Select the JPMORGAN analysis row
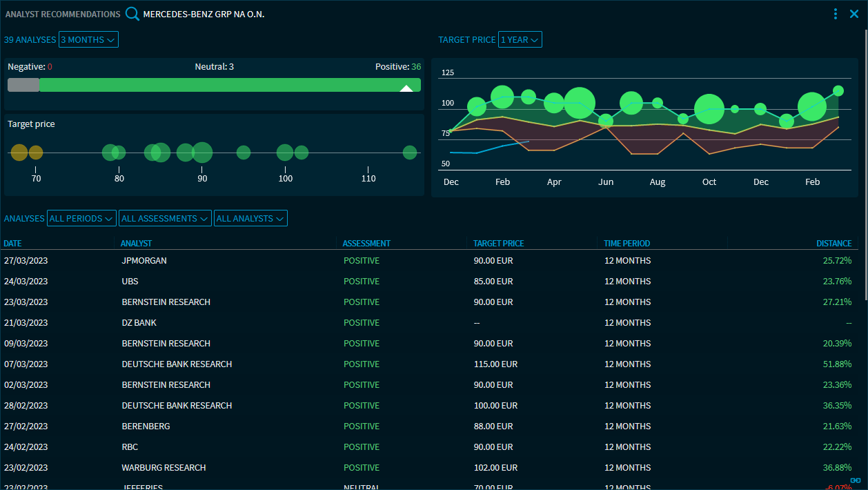Image resolution: width=868 pixels, height=490 pixels. [x=144, y=261]
